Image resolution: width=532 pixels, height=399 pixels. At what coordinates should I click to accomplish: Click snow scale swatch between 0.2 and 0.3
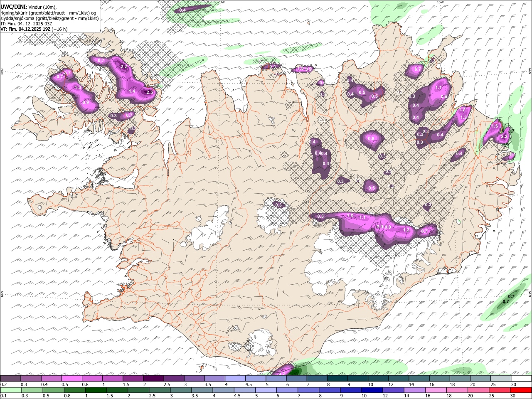click(10, 378)
